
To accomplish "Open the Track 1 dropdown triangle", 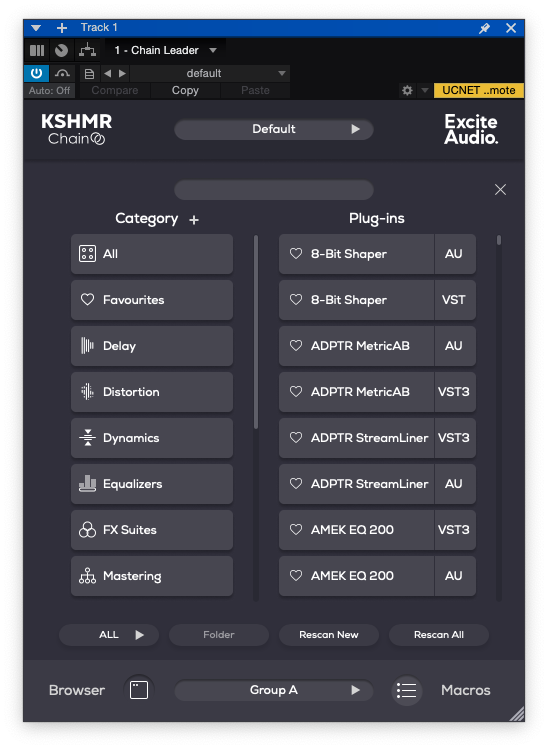I will pyautogui.click(x=36, y=28).
